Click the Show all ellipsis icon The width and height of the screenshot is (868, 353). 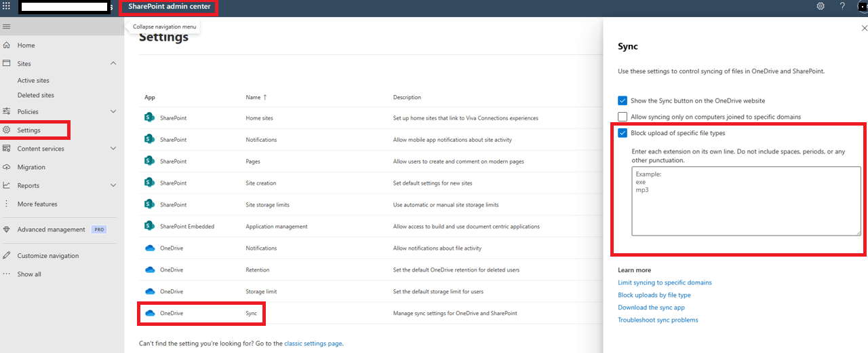(7, 274)
